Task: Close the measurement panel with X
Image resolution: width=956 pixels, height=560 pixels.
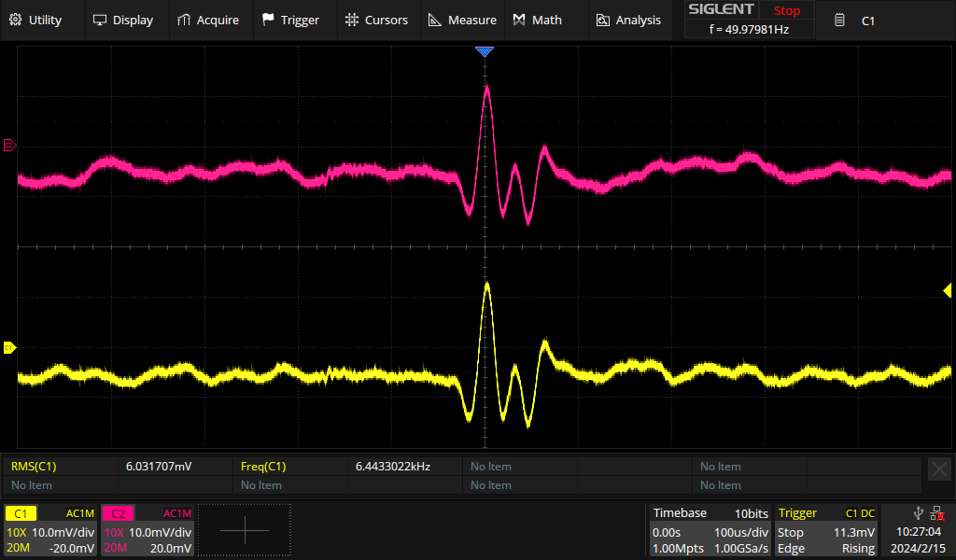Action: [939, 469]
